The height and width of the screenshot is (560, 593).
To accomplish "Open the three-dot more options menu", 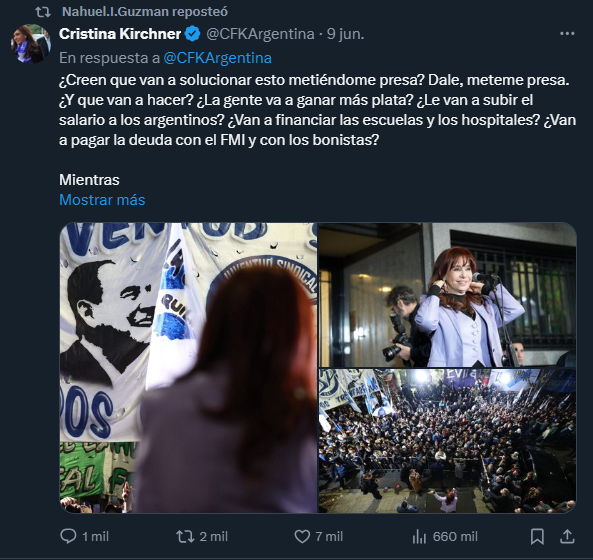I will (567, 34).
